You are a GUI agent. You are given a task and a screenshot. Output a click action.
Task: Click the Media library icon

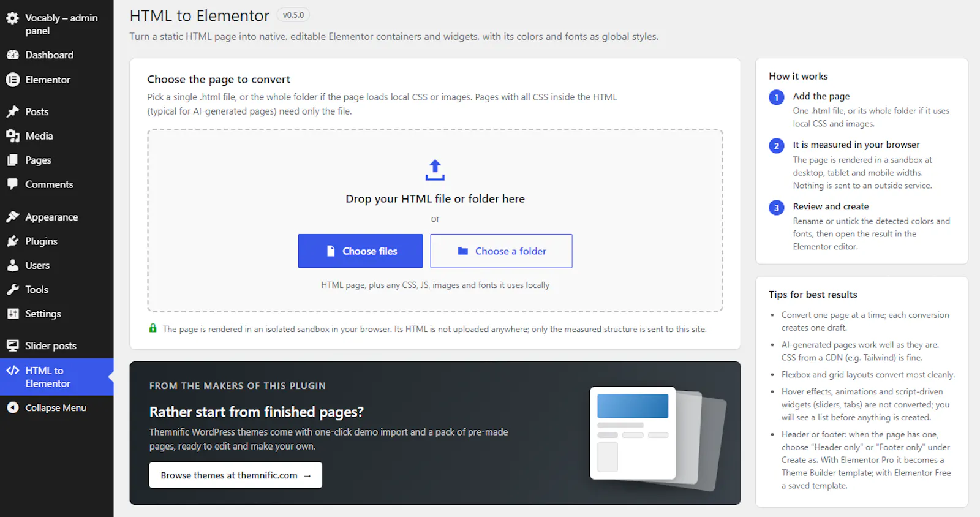pyautogui.click(x=13, y=136)
